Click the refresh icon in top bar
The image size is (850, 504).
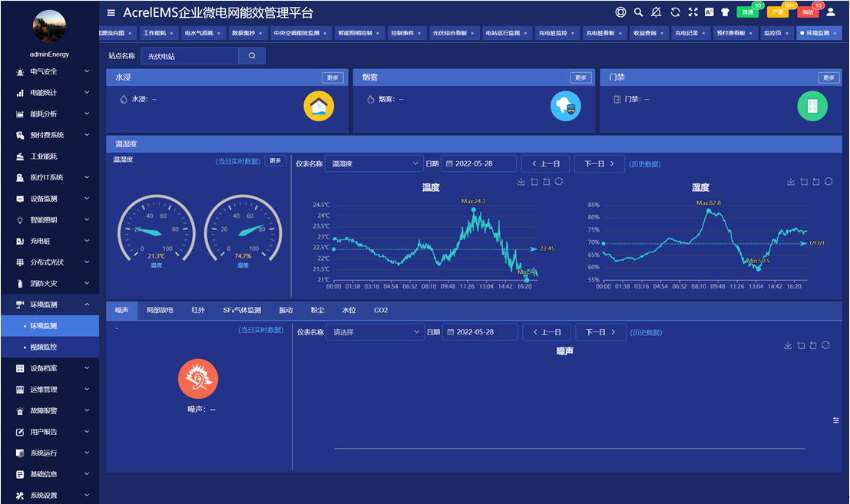tap(675, 12)
